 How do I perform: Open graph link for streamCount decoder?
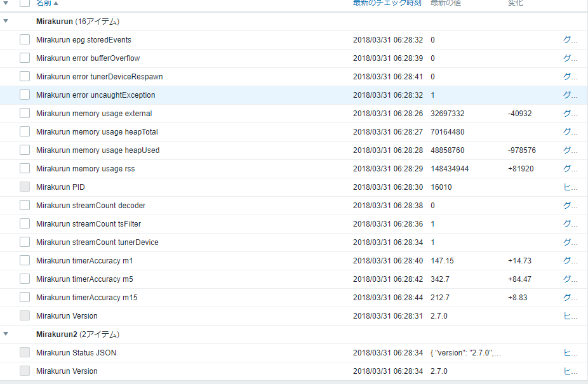pyautogui.click(x=570, y=205)
